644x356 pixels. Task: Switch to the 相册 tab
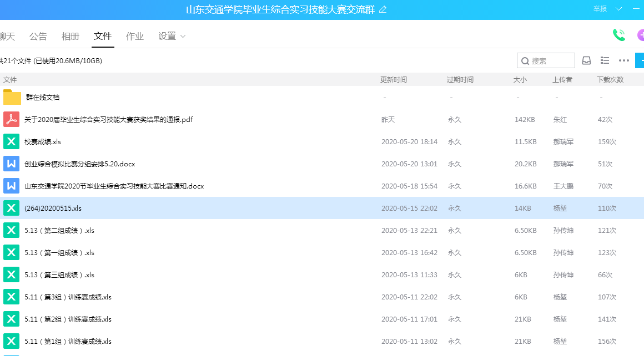71,37
